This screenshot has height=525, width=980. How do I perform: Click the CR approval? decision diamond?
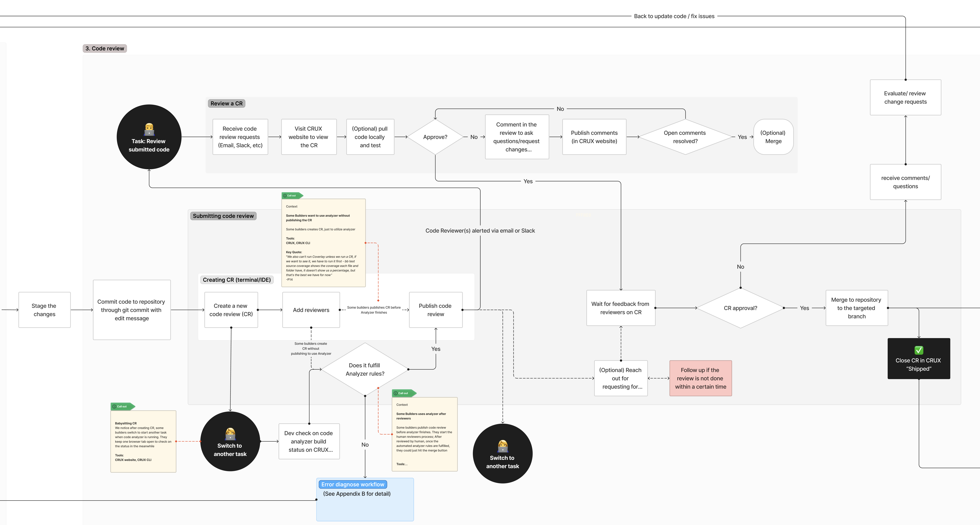740,308
